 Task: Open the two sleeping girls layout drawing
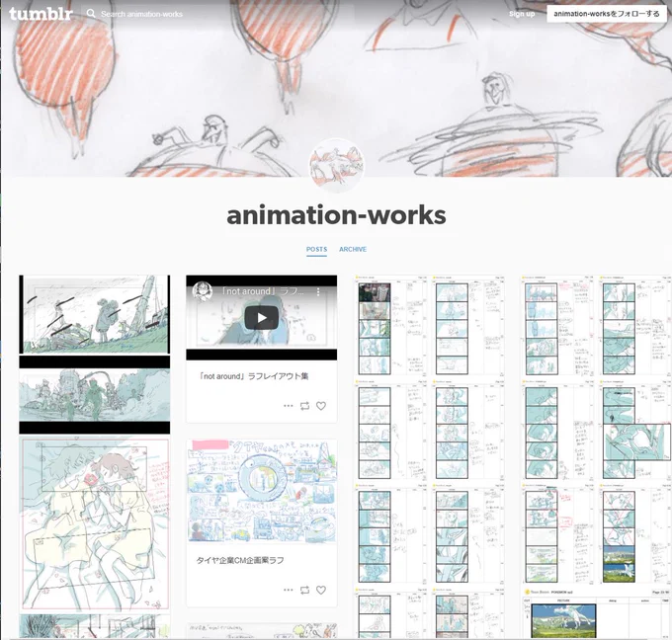pos(94,524)
